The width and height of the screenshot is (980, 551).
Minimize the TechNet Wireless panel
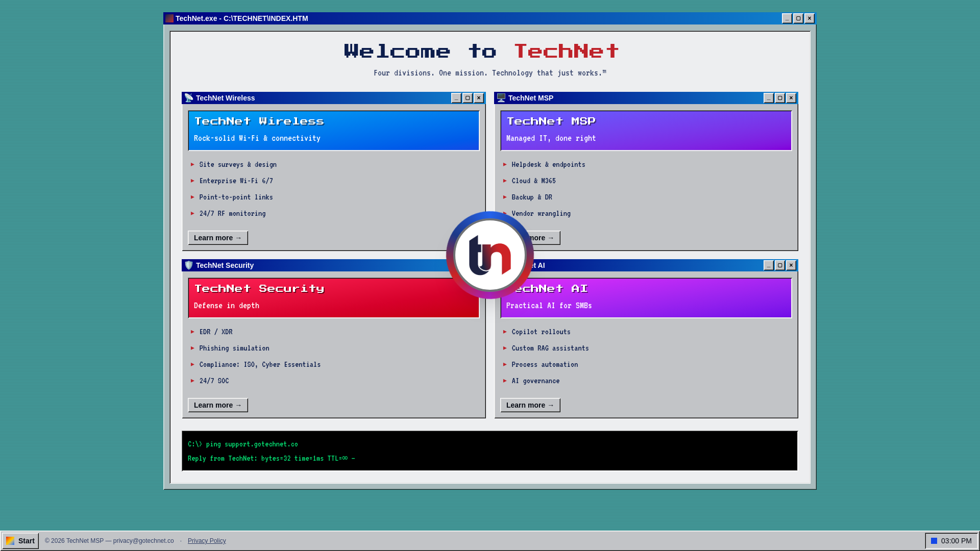(456, 98)
